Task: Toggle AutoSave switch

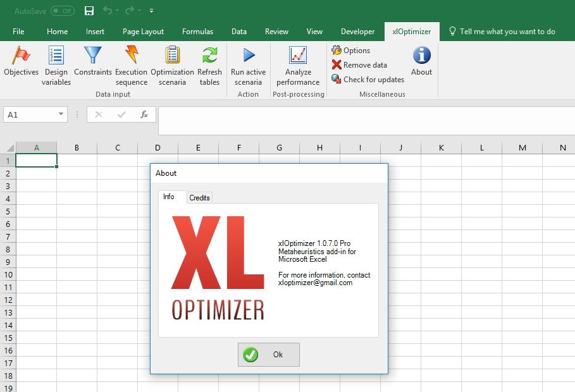Action: 63,11
